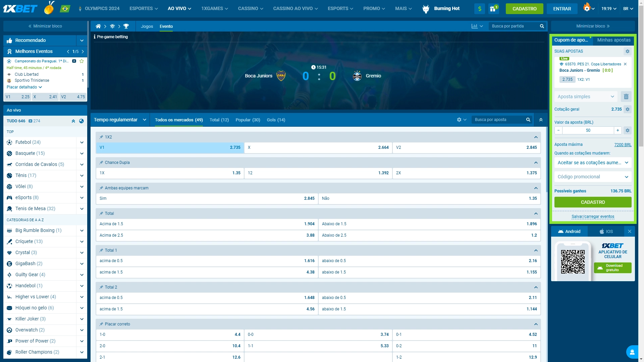Close the mobile app promo panel
Image resolution: width=644 pixels, height=362 pixels.
tap(630, 231)
